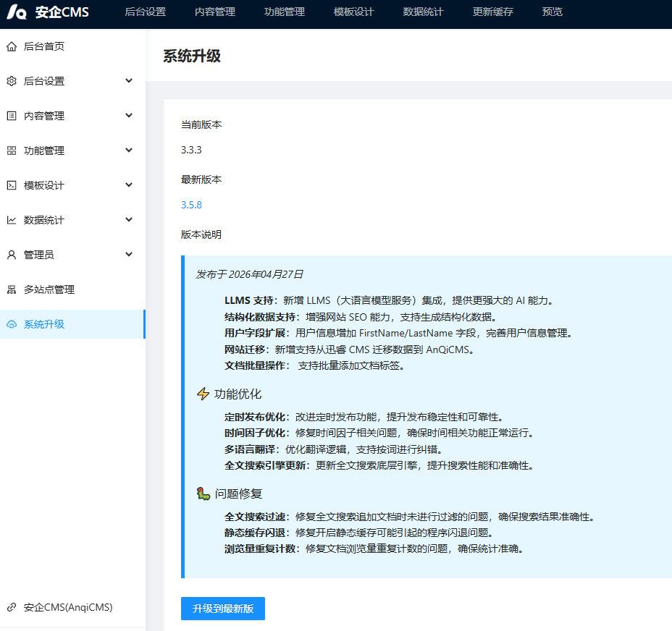Click the 版本说明 label
The width and height of the screenshot is (672, 631).
pos(201,234)
